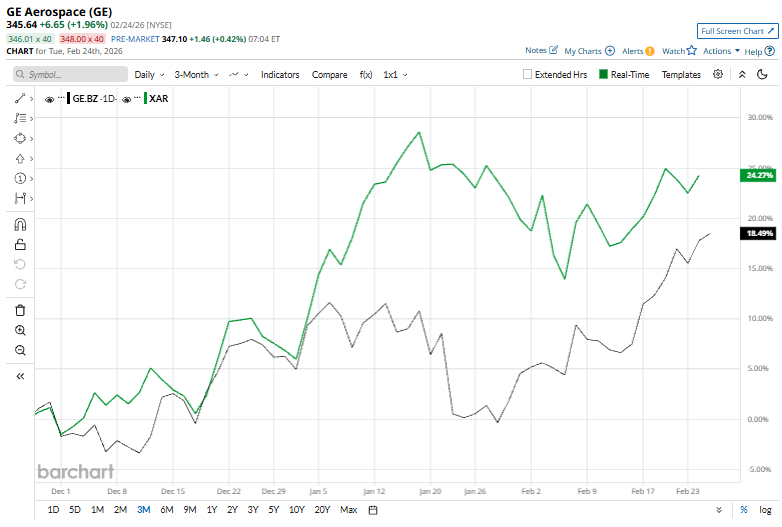Select the line drawing tool
The width and height of the screenshot is (782, 527).
[20, 99]
